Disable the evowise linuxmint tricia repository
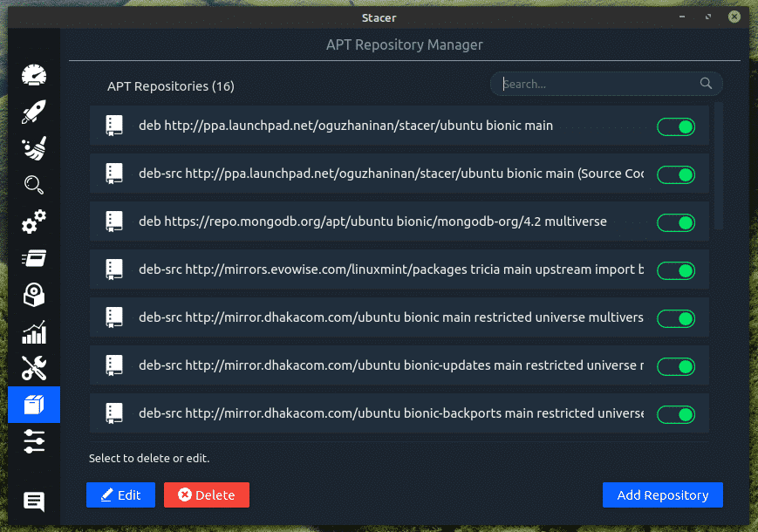Image resolution: width=758 pixels, height=532 pixels. [676, 270]
